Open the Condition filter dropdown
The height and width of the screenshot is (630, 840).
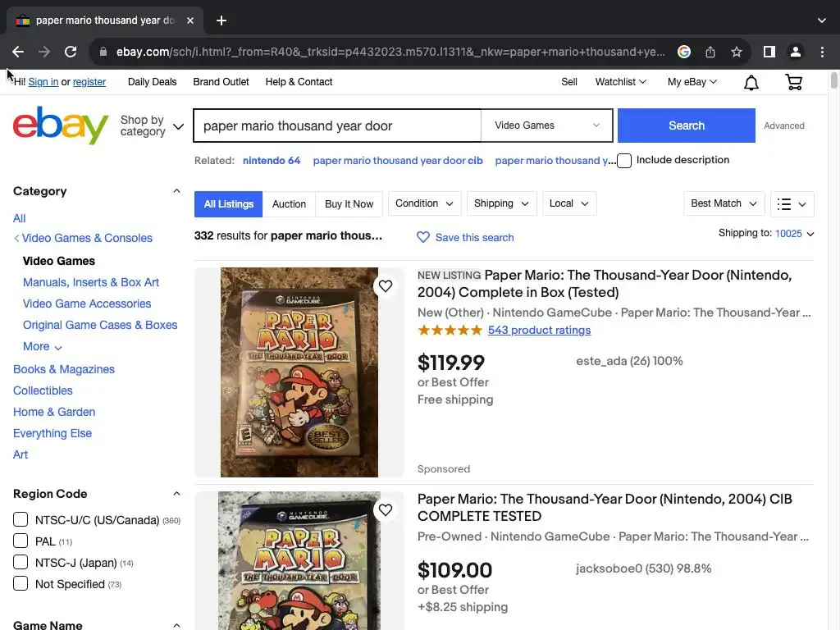[x=424, y=203]
